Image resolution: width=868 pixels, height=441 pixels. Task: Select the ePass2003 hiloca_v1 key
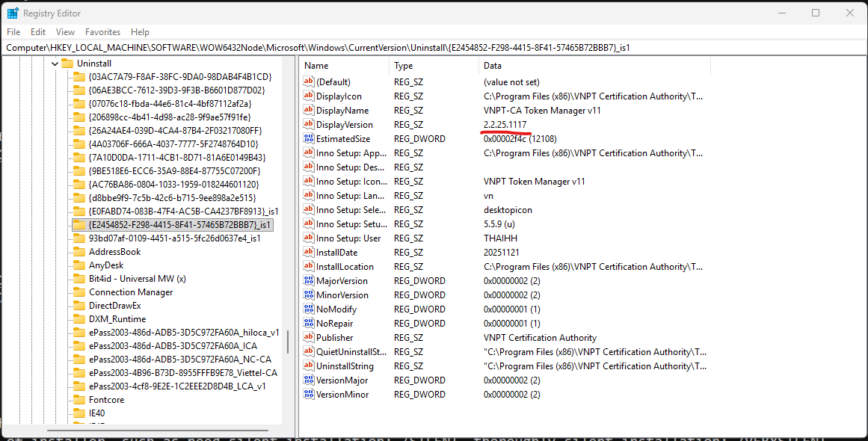[184, 333]
